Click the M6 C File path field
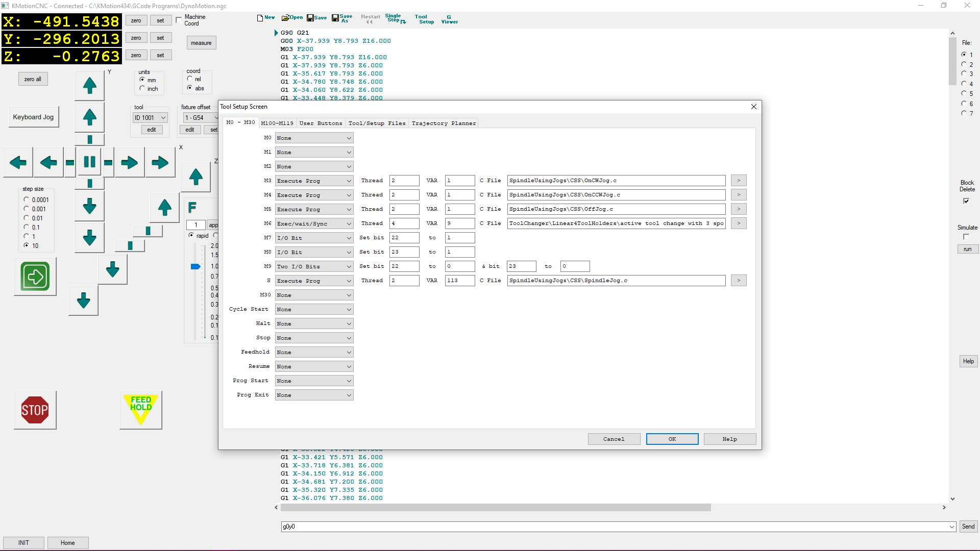 [x=616, y=223]
